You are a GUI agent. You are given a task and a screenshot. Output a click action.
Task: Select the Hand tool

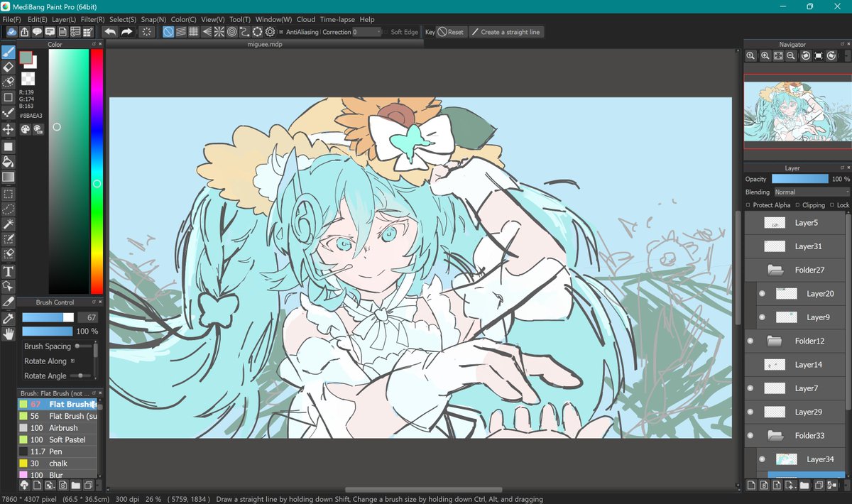pos(9,334)
